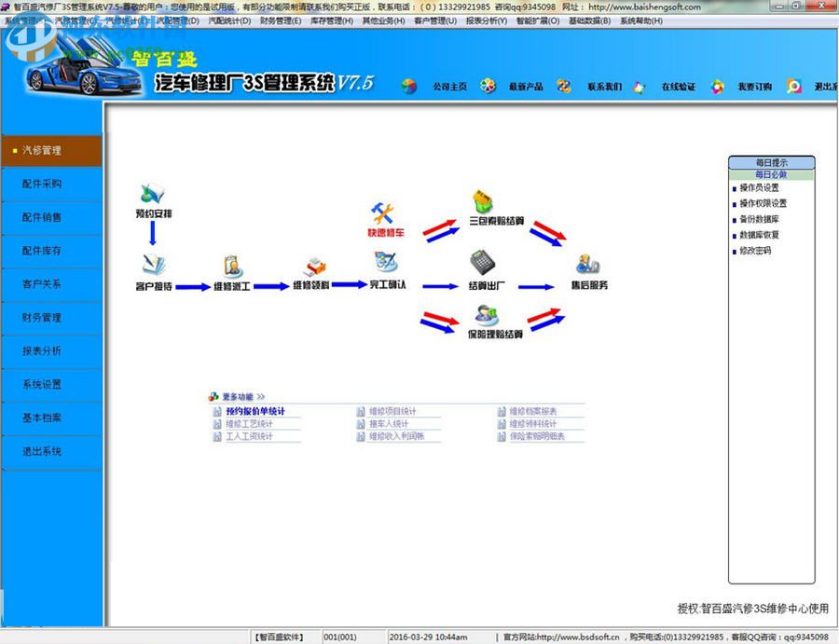Click the 结算出厂 calculator icon
Viewport: 839px width, 644px height.
point(482,263)
